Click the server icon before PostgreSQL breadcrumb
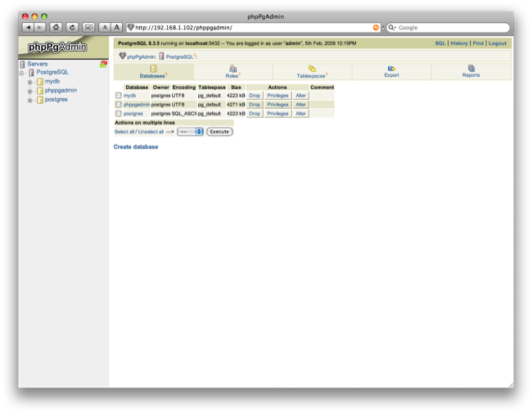The image size is (532, 413). pyautogui.click(x=162, y=56)
